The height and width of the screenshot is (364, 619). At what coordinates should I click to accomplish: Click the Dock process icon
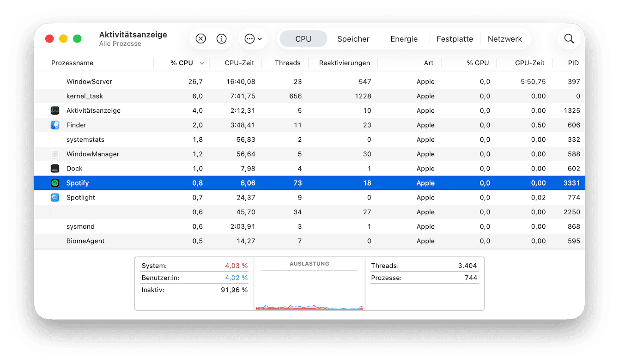pos(55,169)
